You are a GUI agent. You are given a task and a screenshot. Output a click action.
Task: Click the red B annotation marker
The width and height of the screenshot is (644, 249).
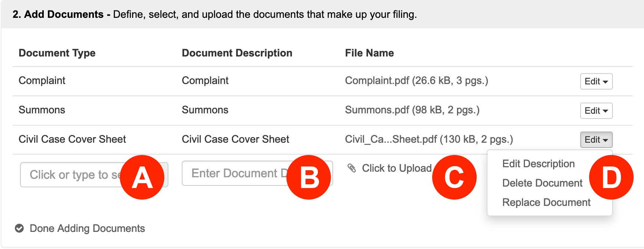coord(309,177)
